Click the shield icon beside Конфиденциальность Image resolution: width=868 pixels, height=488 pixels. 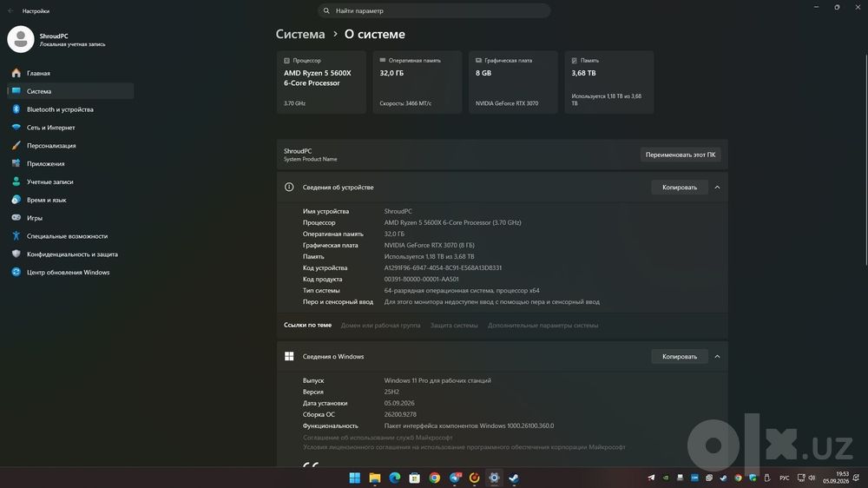(16, 254)
